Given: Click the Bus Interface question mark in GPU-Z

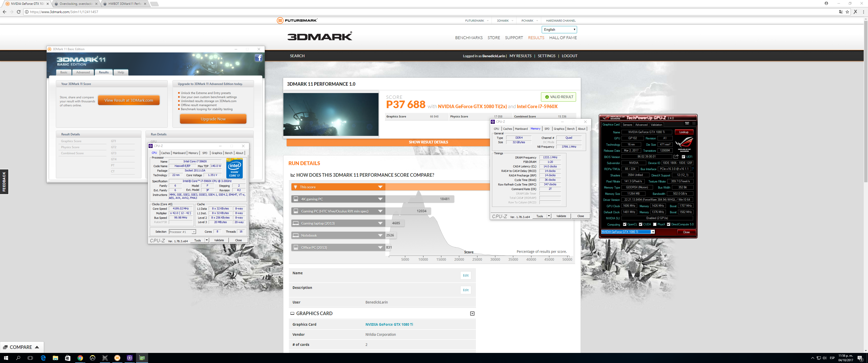Looking at the screenshot, I should 693,169.
